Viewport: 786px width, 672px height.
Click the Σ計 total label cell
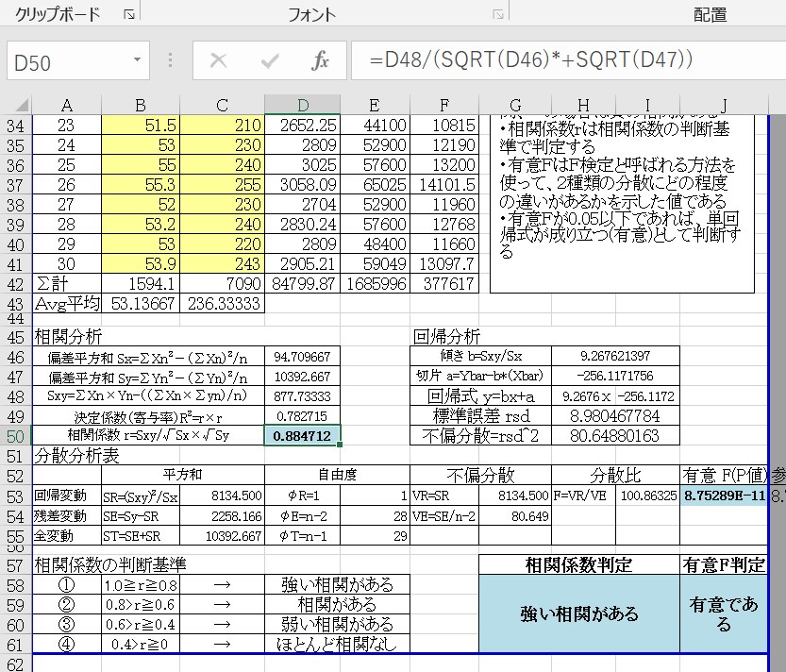pos(67,284)
